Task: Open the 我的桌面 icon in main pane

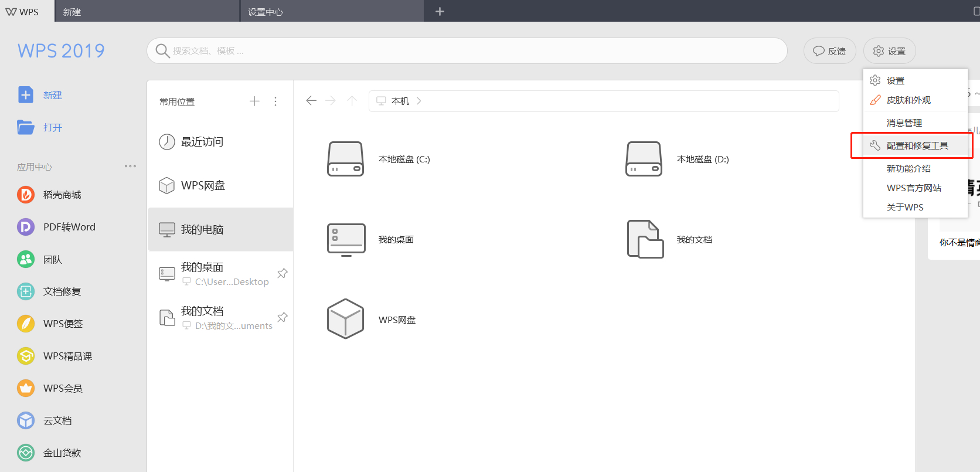Action: [x=346, y=240]
